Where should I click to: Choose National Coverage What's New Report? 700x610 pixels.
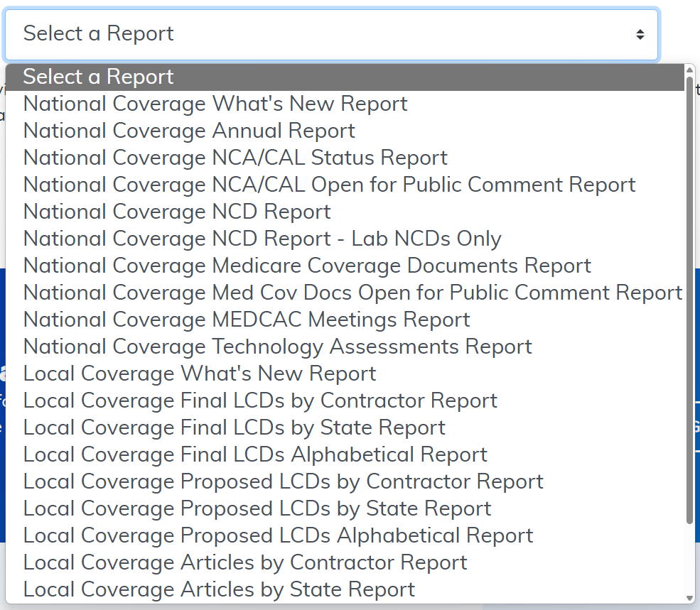pyautogui.click(x=215, y=104)
